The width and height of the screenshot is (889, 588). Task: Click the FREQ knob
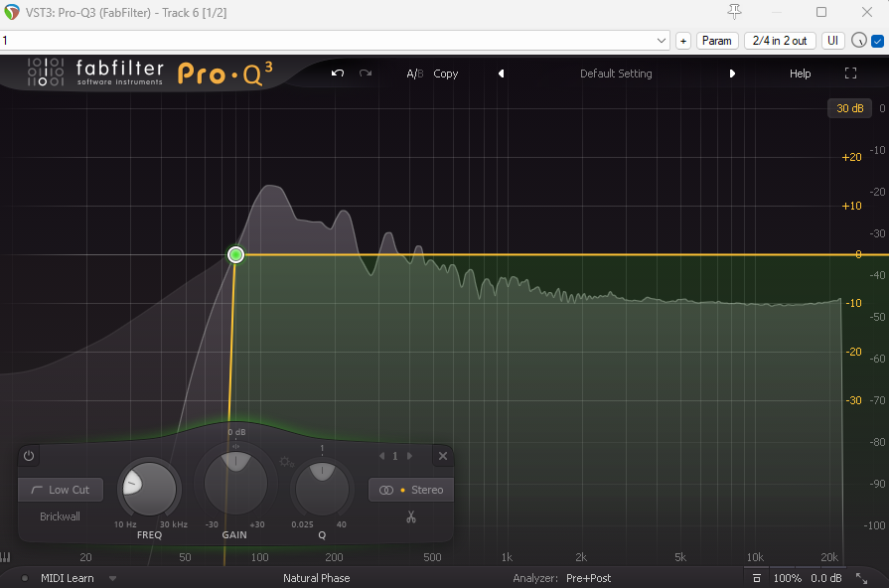150,489
